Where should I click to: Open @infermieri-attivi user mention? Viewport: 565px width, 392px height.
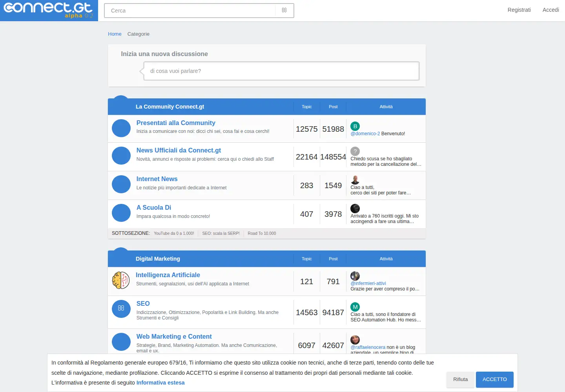tap(368, 283)
